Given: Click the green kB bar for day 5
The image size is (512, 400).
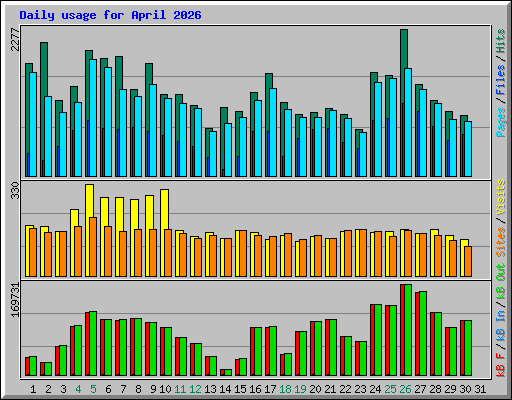Looking at the screenshot, I should [x=93, y=344].
